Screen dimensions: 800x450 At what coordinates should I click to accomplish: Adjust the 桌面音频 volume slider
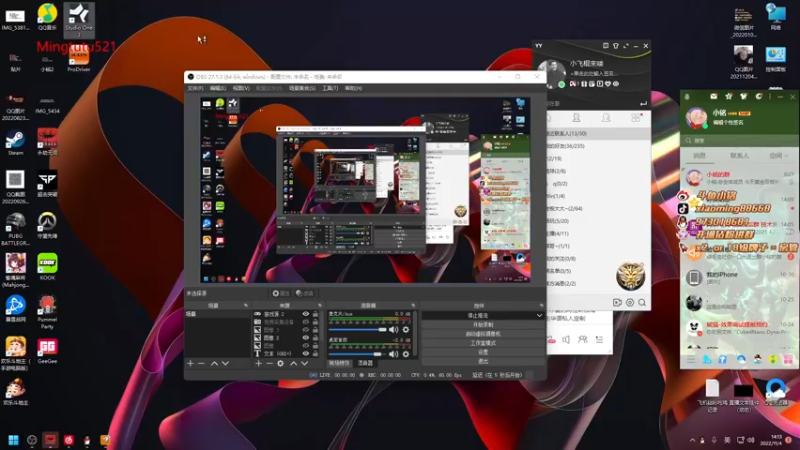[358, 354]
